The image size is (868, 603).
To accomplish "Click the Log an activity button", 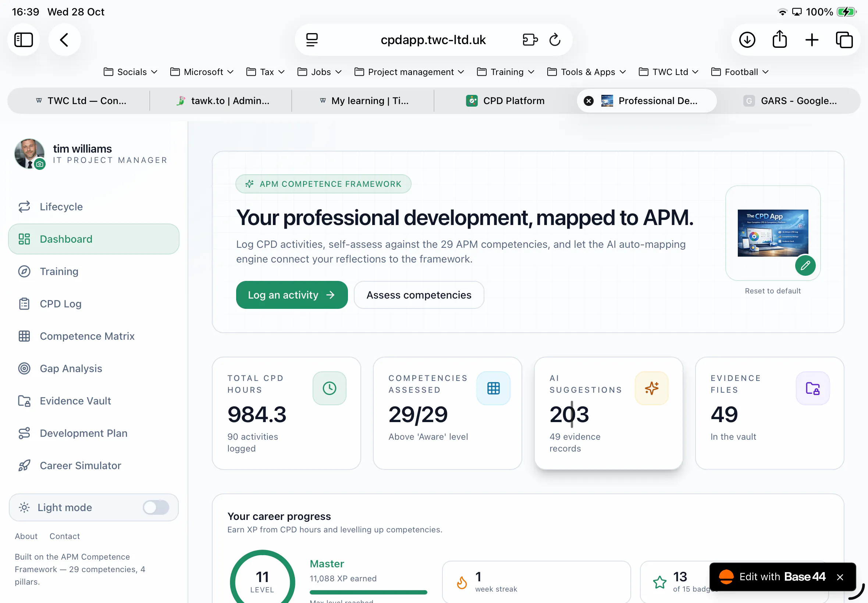I will (x=292, y=295).
